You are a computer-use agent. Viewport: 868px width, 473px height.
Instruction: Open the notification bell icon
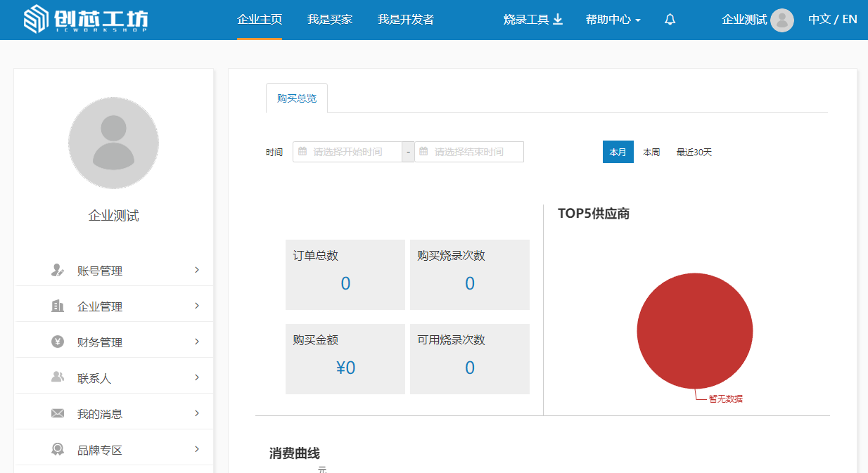tap(670, 20)
